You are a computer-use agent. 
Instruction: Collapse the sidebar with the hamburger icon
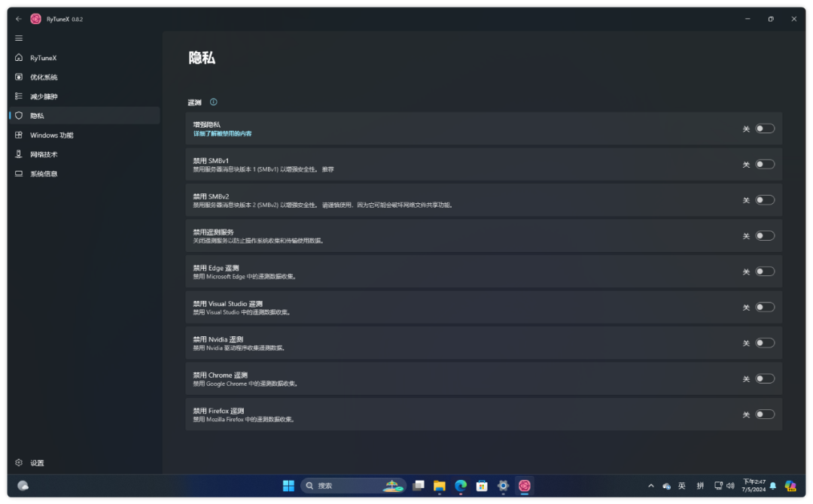[19, 38]
